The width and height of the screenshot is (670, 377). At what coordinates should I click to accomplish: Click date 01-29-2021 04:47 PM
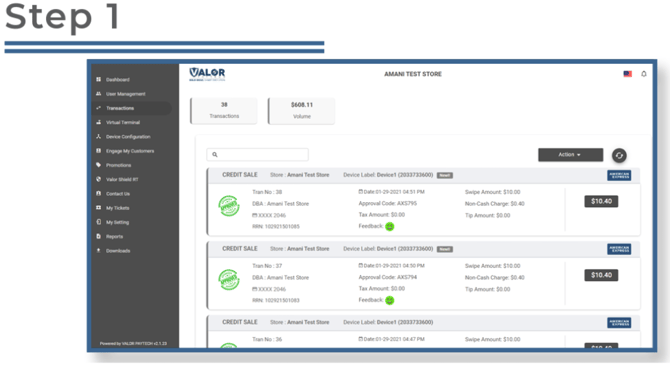[391, 339]
